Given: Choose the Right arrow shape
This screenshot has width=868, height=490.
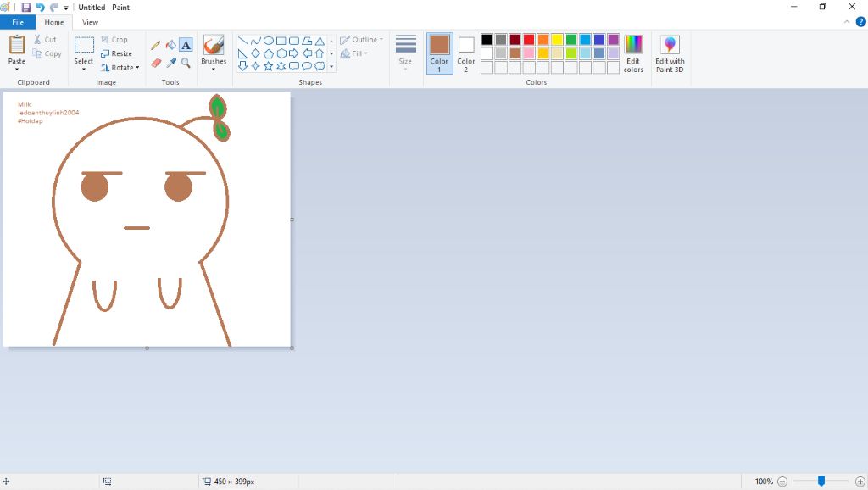Looking at the screenshot, I should click(x=294, y=53).
